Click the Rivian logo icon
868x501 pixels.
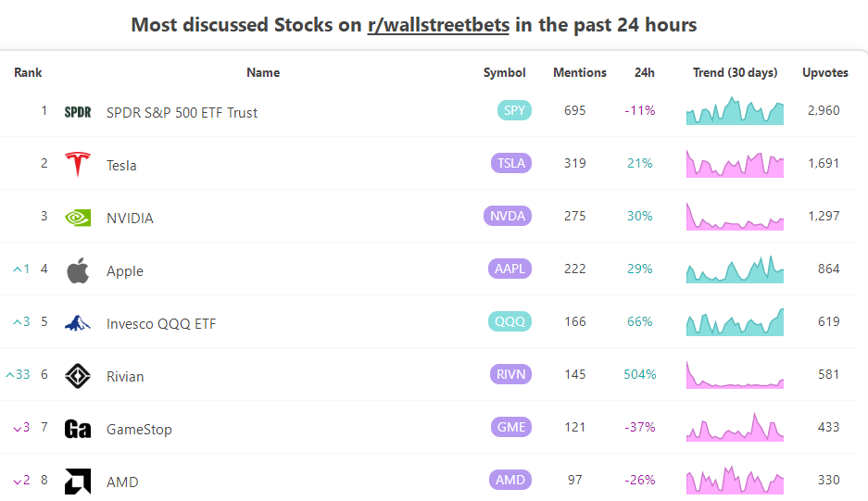coord(78,376)
